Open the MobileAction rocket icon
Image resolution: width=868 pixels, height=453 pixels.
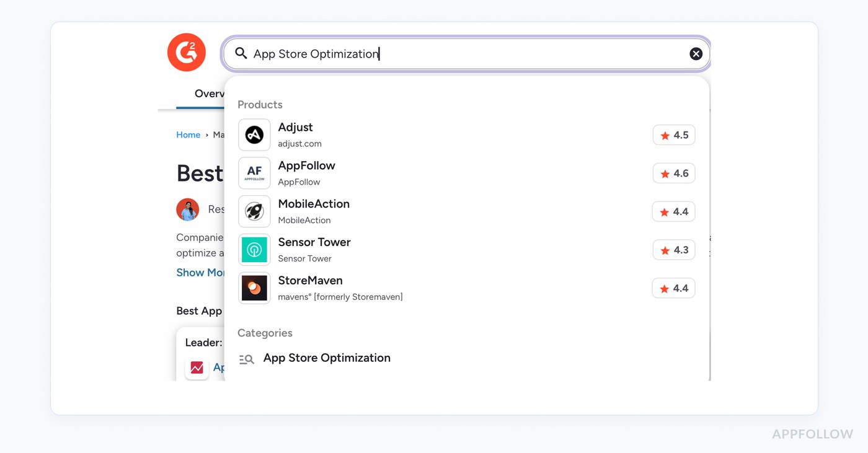pos(254,211)
